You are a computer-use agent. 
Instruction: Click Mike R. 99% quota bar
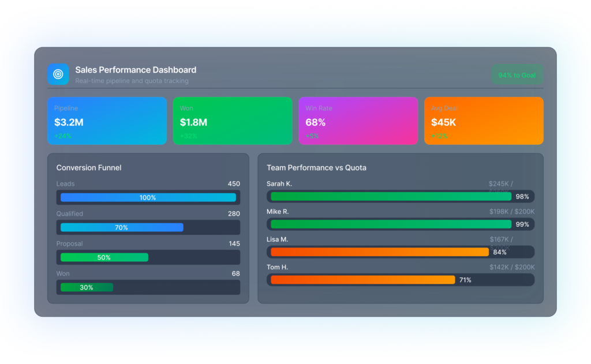(x=391, y=224)
